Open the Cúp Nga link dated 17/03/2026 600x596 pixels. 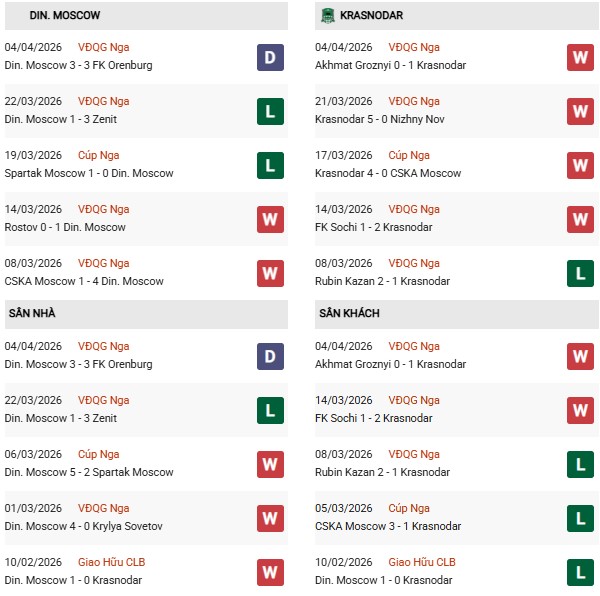[409, 155]
